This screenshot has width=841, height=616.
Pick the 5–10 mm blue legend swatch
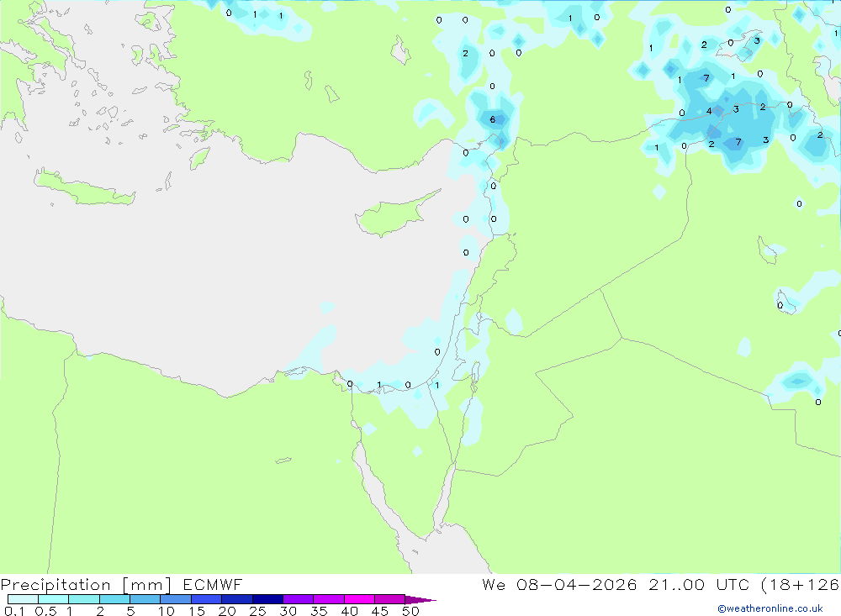pos(145,599)
